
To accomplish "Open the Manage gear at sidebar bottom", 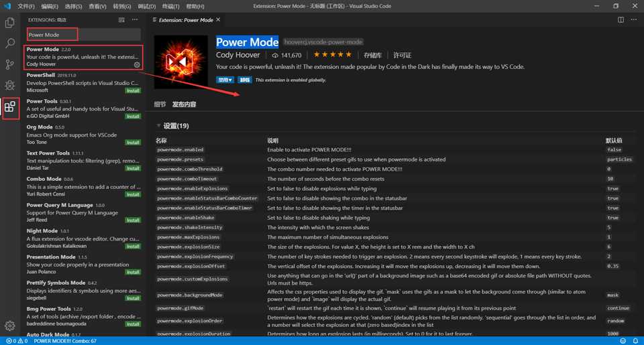I will click(x=10, y=326).
